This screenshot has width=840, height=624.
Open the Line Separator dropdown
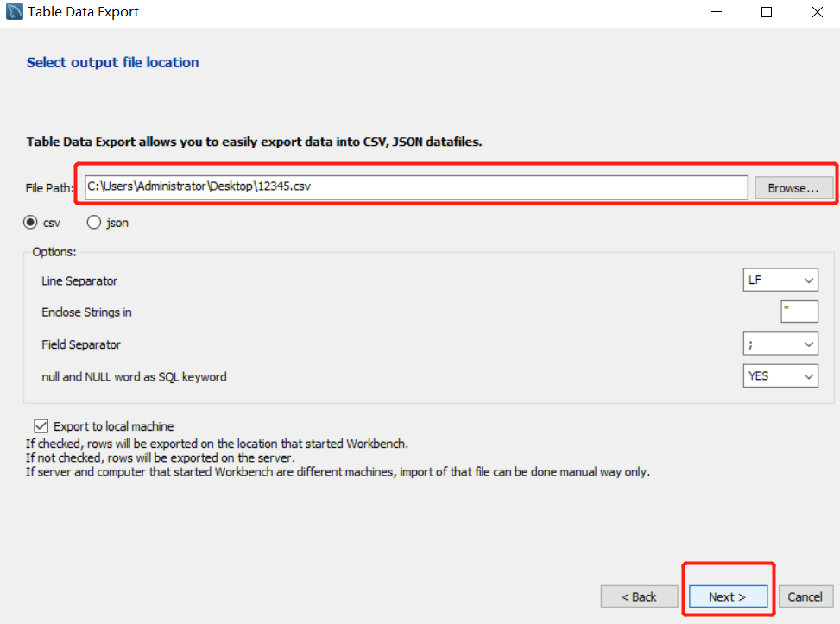(x=780, y=280)
